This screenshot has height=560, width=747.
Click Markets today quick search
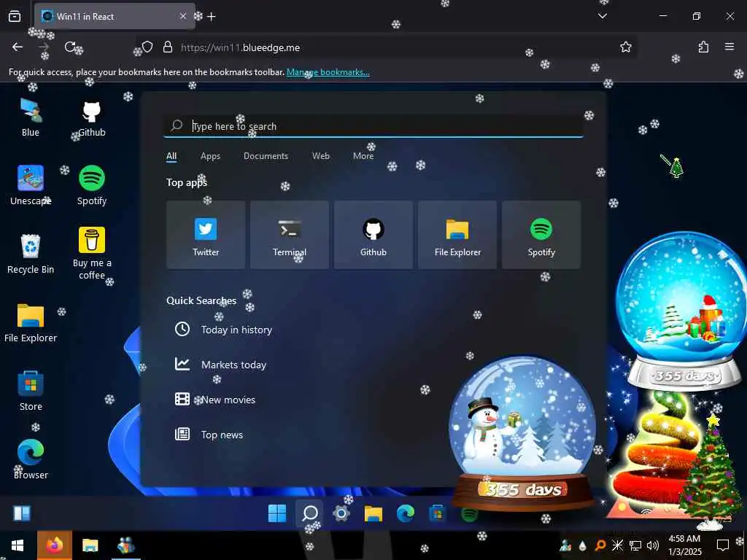pos(220,365)
